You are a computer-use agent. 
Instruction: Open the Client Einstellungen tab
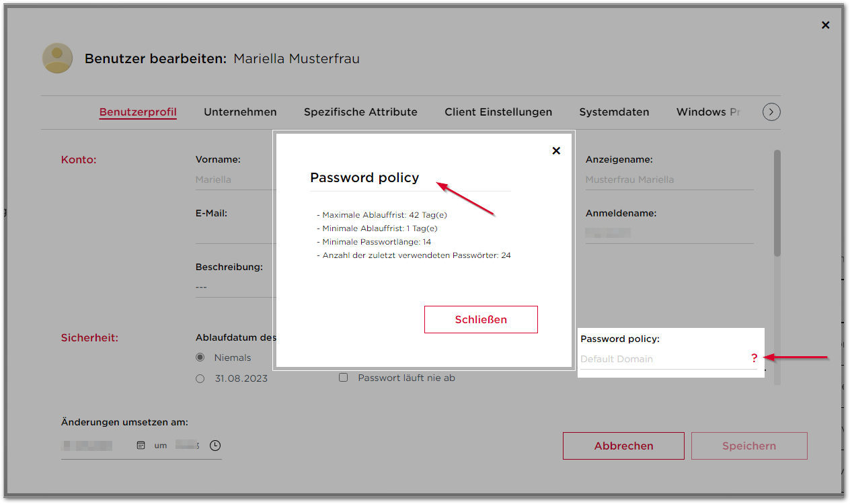point(498,112)
